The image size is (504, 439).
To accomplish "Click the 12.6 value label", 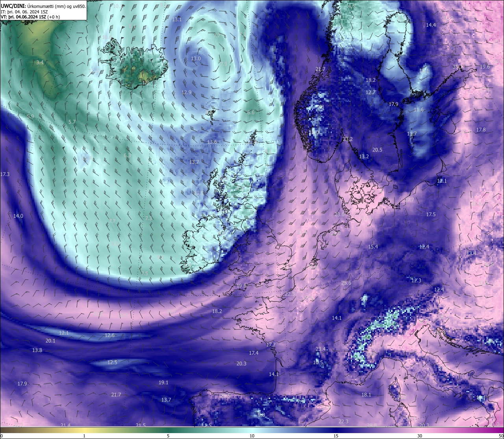I will (x=109, y=335).
